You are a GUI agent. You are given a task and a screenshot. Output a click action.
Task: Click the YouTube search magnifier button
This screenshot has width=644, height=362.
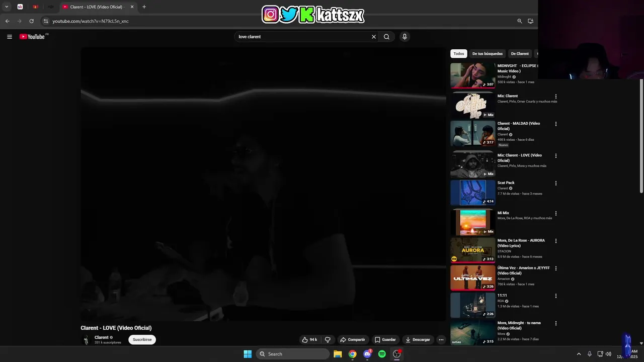[x=386, y=37]
